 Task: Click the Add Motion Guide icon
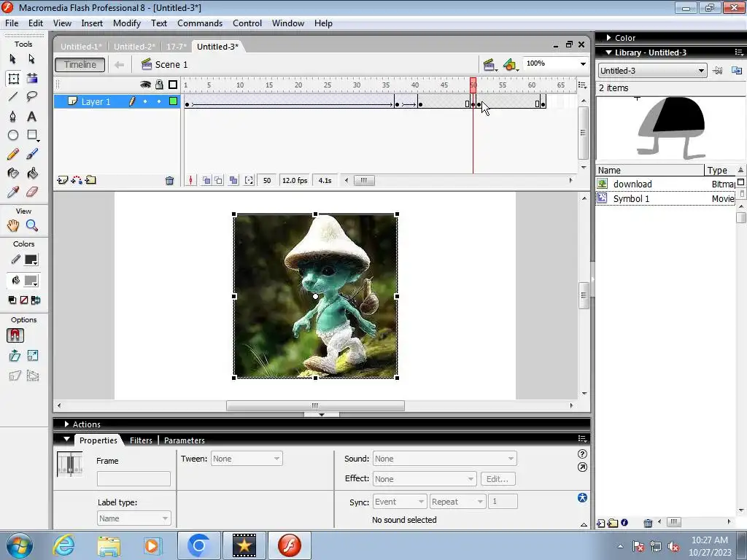(76, 181)
